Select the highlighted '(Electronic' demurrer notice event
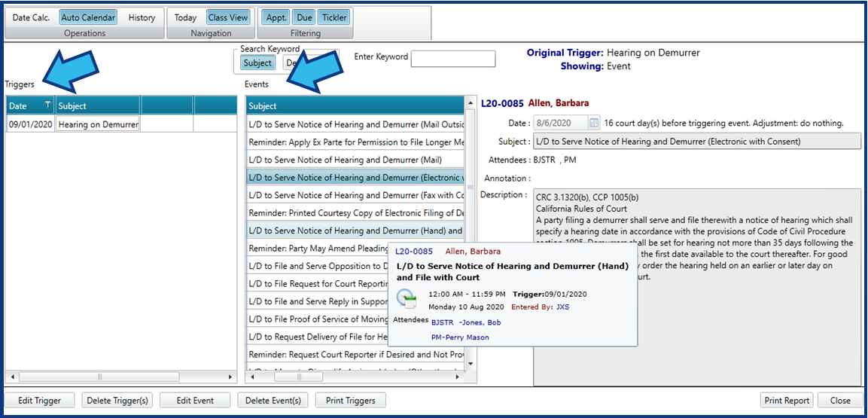This screenshot has width=868, height=418. point(355,177)
